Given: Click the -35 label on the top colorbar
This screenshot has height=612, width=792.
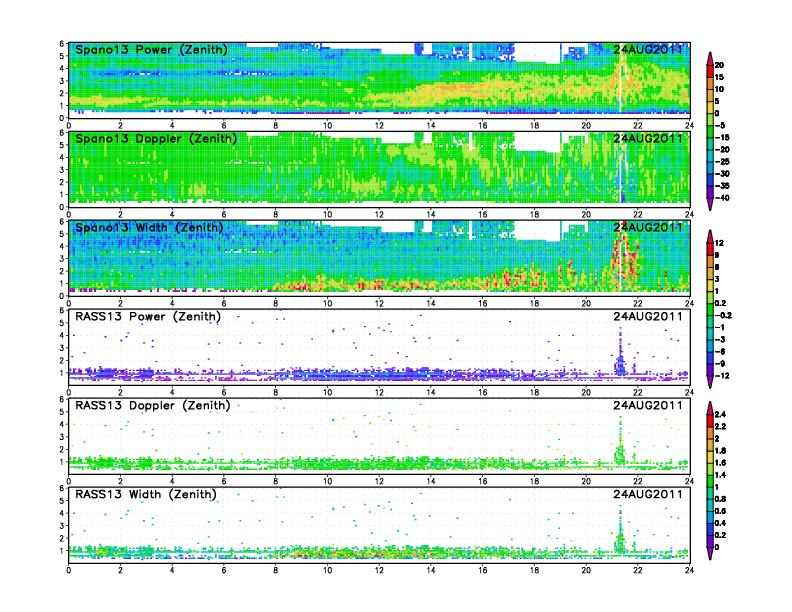Looking at the screenshot, I should point(722,186).
